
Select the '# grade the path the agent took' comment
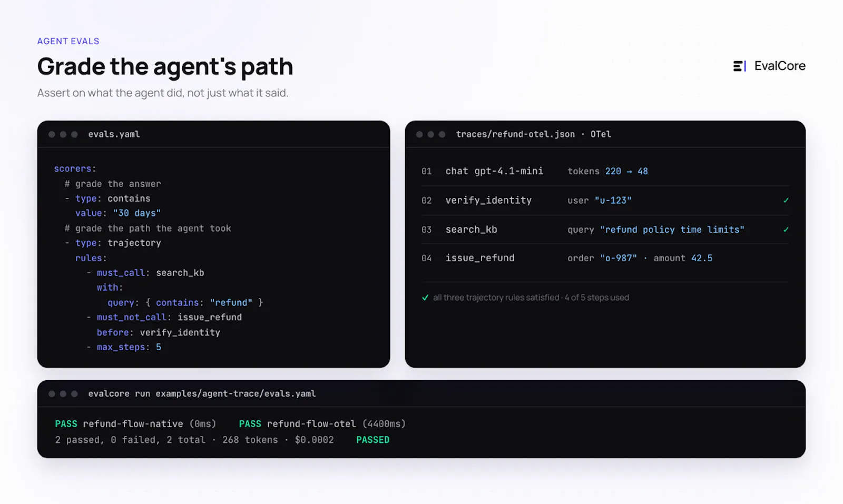pos(148,229)
